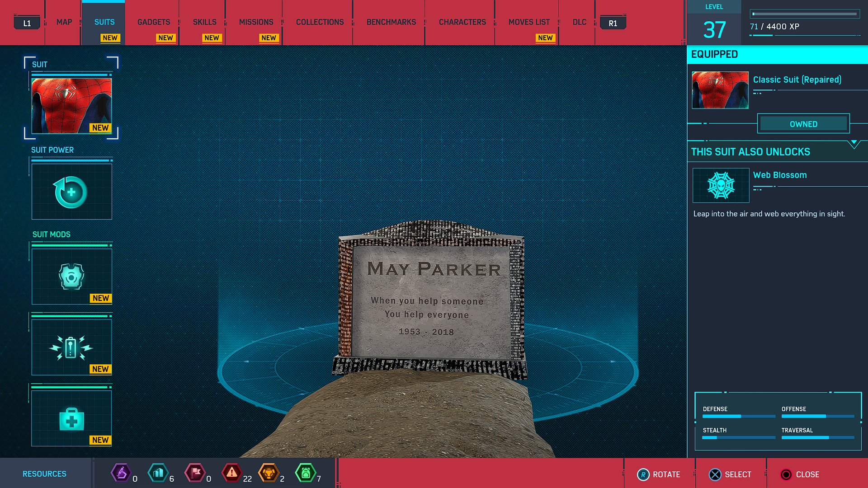Open the armor suit mod slot
The image size is (868, 488).
click(x=71, y=276)
